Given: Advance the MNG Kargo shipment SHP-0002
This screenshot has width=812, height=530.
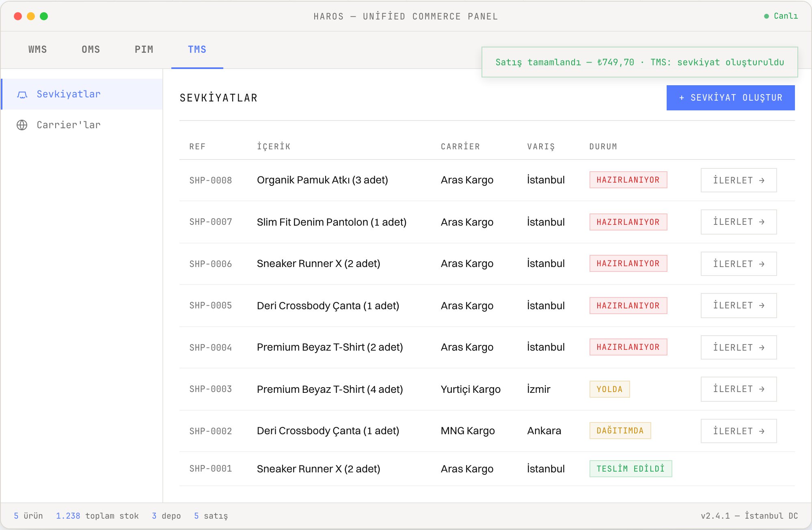Looking at the screenshot, I should pos(739,431).
